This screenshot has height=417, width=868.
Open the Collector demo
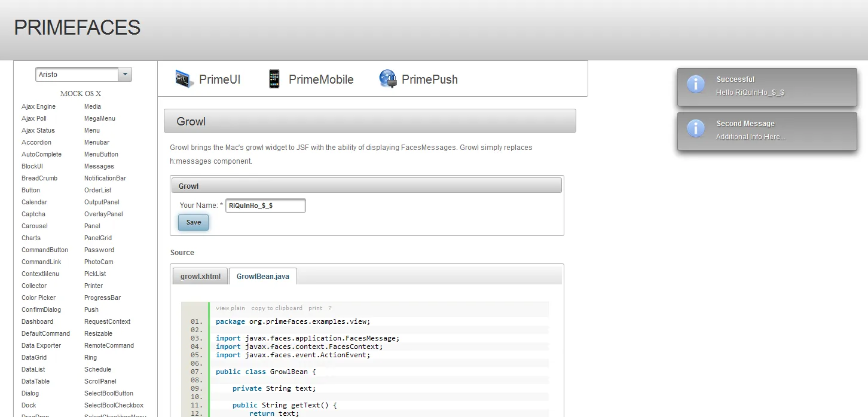tap(34, 286)
